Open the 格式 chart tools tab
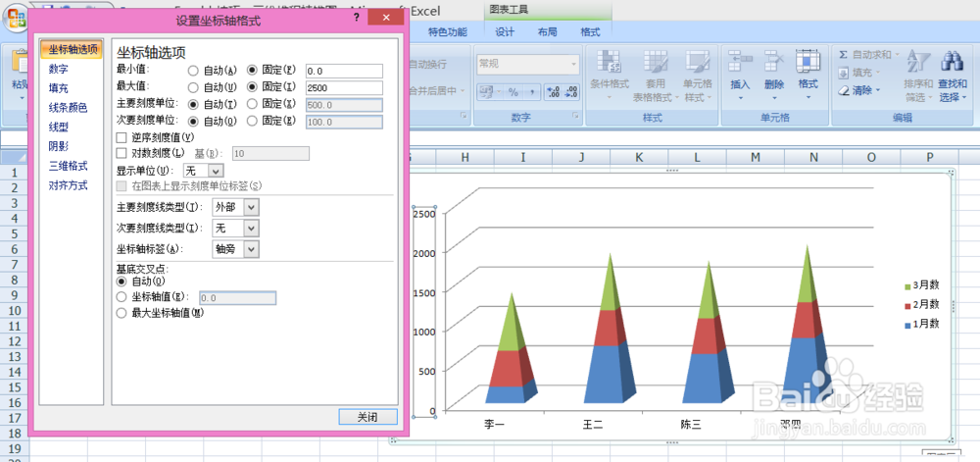This screenshot has height=462, width=980. coord(590,32)
